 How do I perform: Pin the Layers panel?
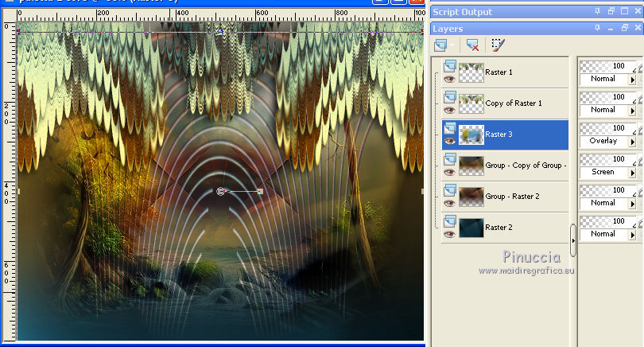[x=597, y=28]
